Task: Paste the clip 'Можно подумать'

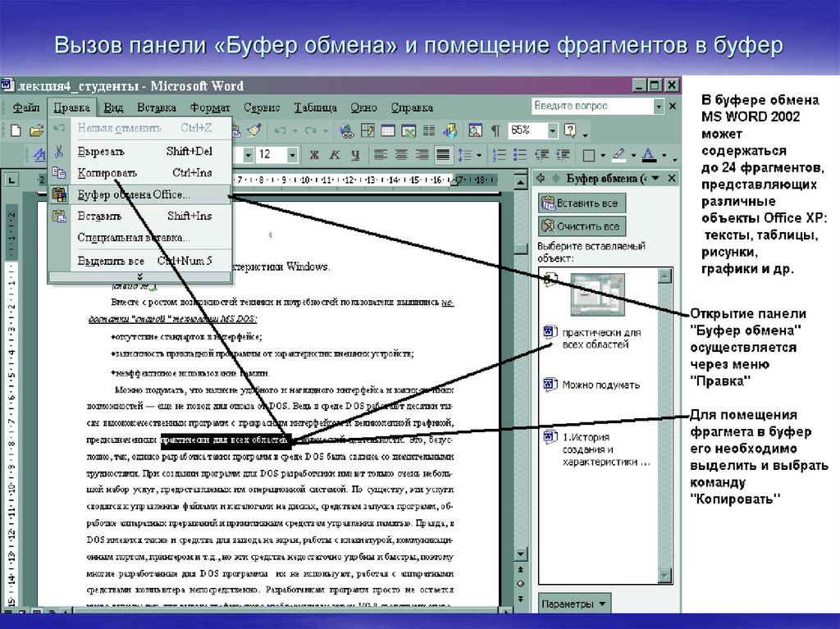Action: pos(599,385)
